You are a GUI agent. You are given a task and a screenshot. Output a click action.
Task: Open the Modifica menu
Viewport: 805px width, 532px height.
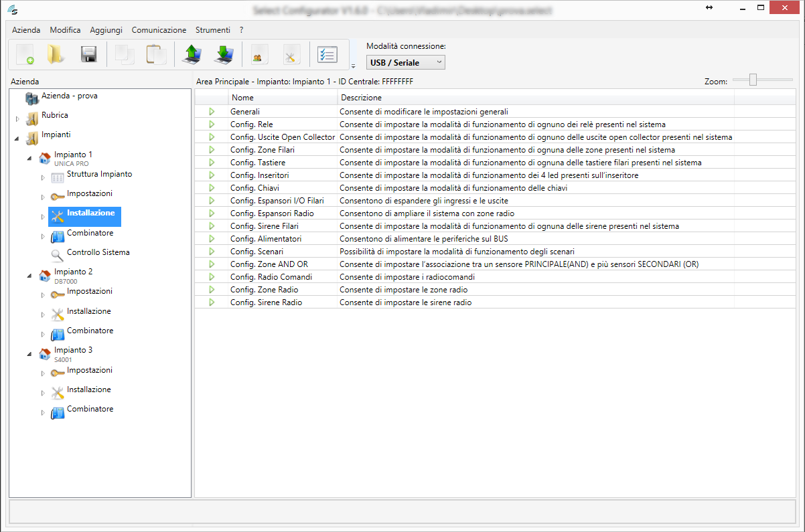(65, 30)
